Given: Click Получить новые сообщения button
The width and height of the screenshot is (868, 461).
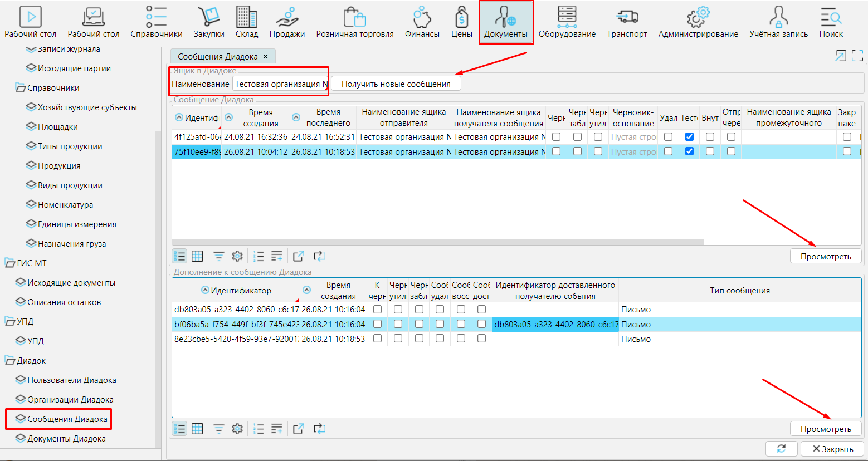Looking at the screenshot, I should pyautogui.click(x=396, y=84).
